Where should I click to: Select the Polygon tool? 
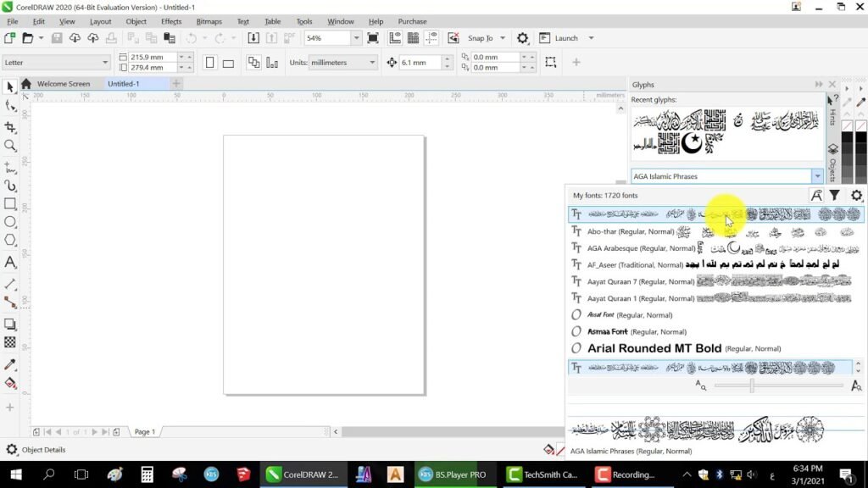pyautogui.click(x=10, y=240)
